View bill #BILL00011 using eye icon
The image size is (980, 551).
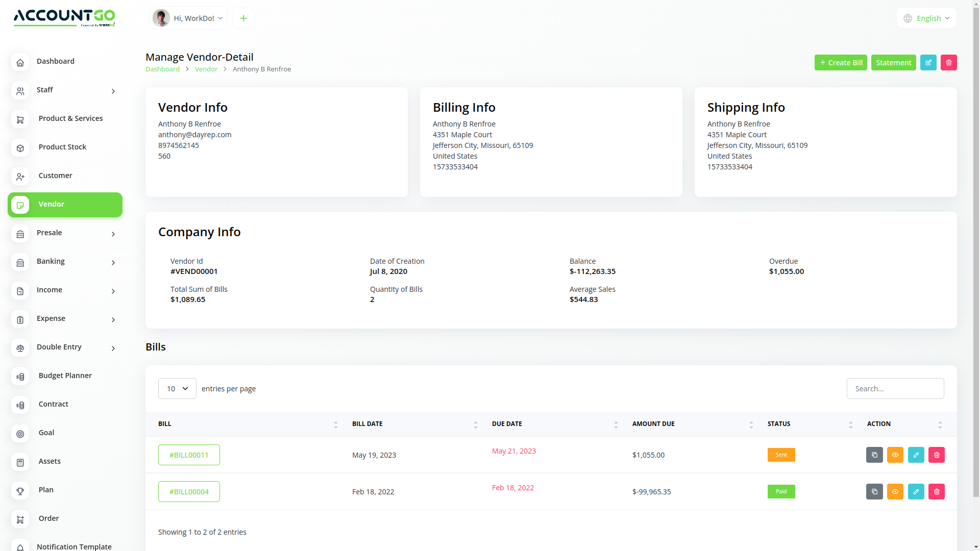pyautogui.click(x=895, y=455)
